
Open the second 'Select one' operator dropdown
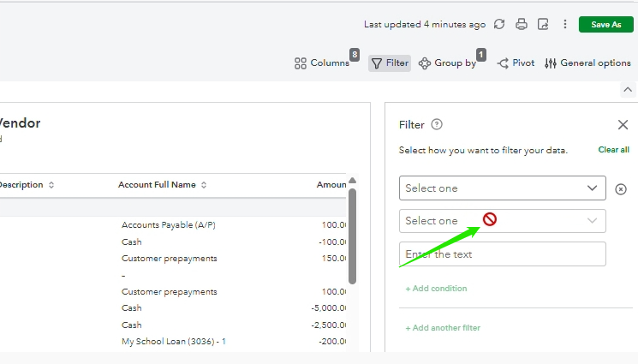(502, 221)
